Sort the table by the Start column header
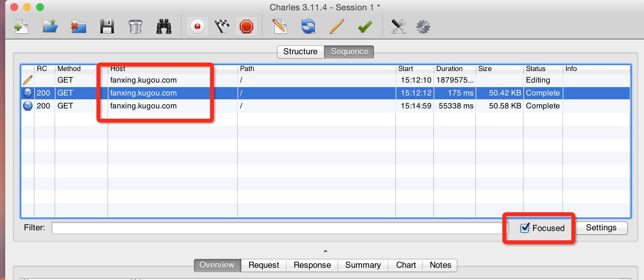 pyautogui.click(x=406, y=69)
